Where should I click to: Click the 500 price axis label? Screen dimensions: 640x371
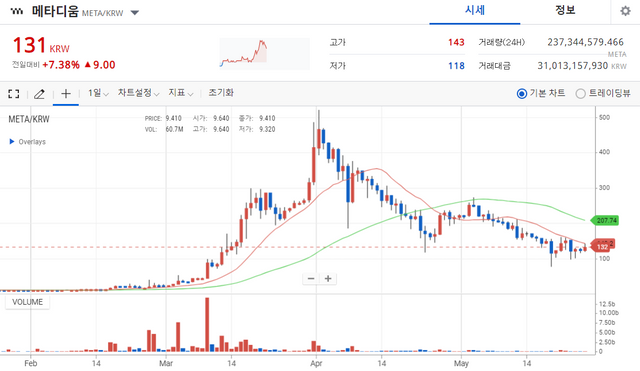pyautogui.click(x=604, y=118)
